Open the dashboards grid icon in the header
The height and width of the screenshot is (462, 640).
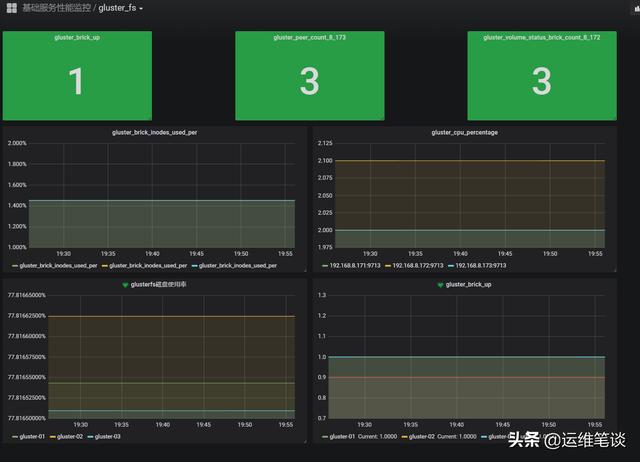click(x=12, y=8)
